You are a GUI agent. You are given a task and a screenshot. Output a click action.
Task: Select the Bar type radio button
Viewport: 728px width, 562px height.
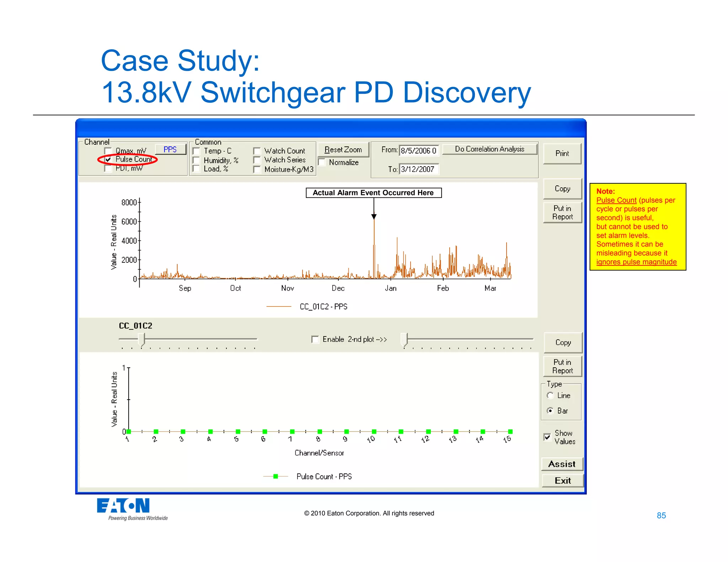pos(550,411)
